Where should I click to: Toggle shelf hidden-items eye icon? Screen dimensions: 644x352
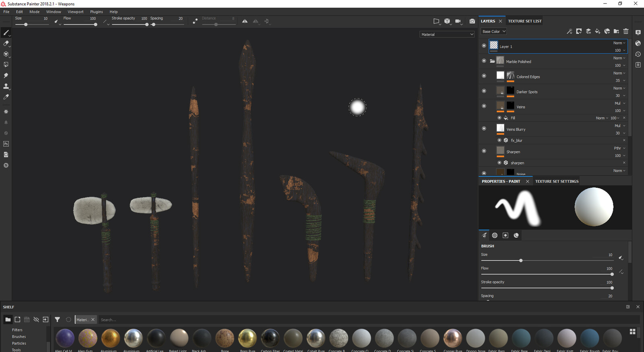click(36, 319)
